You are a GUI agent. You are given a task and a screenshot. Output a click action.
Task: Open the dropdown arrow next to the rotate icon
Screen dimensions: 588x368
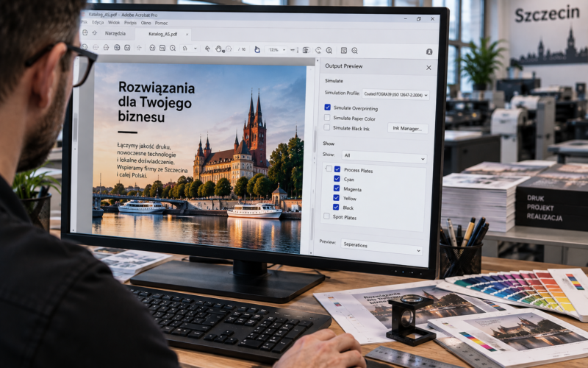(195, 49)
